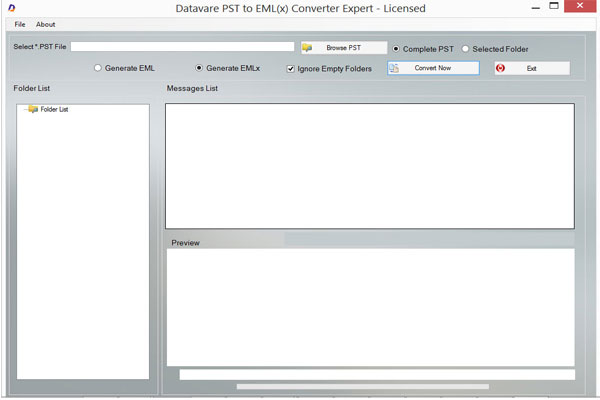Click the red Exit icon
The height and width of the screenshot is (400, 600).
[500, 68]
